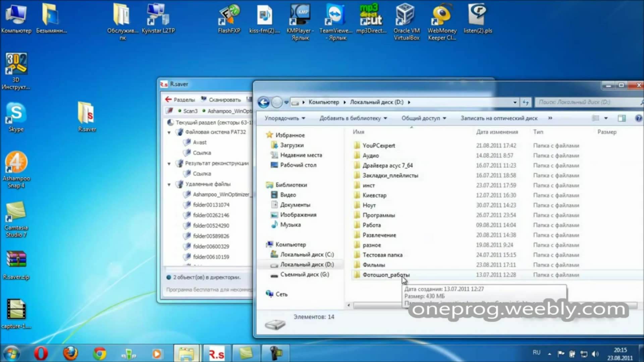Select Съемный диск (G:) in navigation pane
The image size is (644, 362).
click(300, 274)
